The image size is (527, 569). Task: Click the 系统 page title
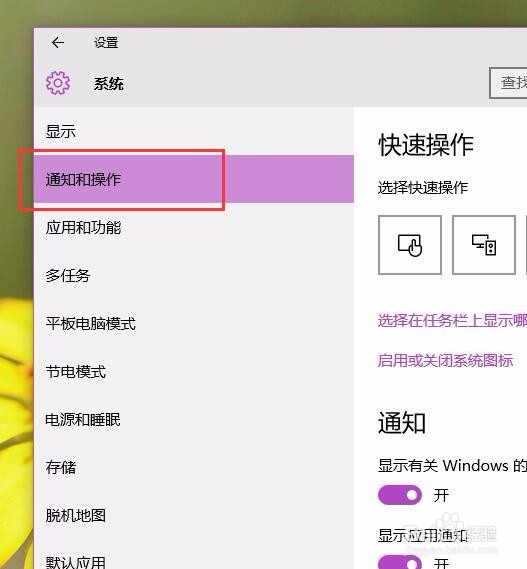(x=109, y=84)
